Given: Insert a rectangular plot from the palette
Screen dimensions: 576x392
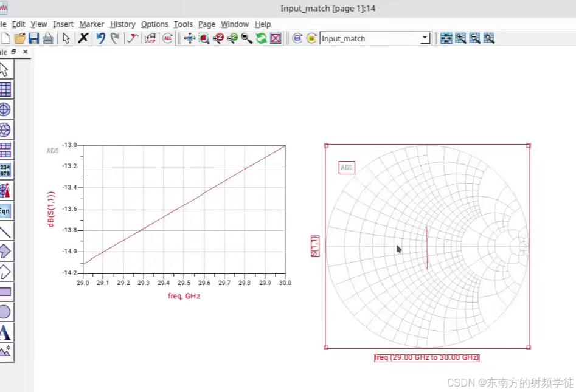Looking at the screenshot, I should 5,89.
